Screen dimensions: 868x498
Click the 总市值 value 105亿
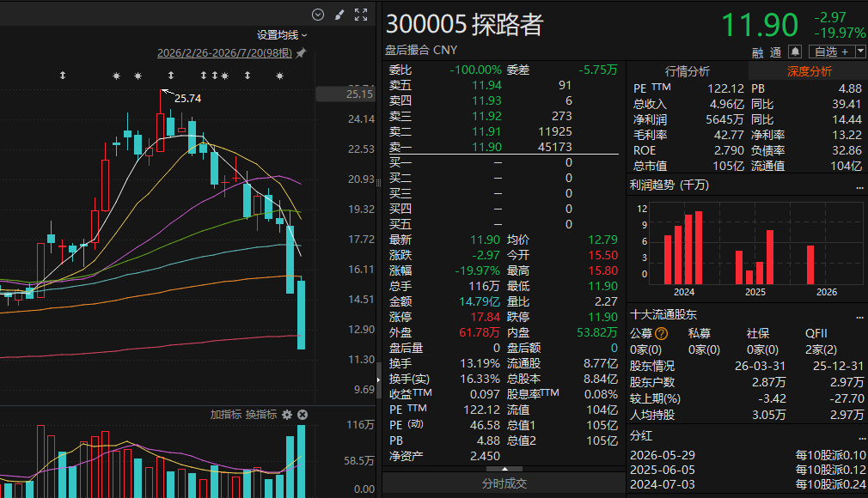[x=728, y=166]
